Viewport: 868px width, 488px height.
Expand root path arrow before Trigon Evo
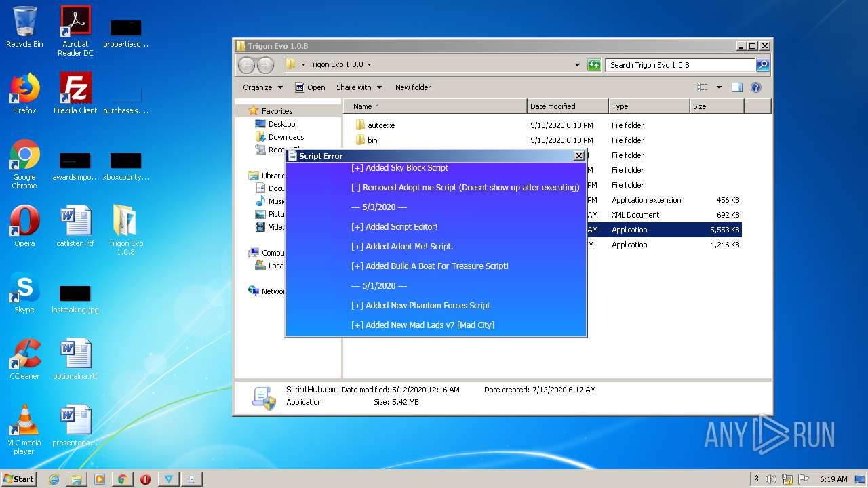tap(303, 65)
